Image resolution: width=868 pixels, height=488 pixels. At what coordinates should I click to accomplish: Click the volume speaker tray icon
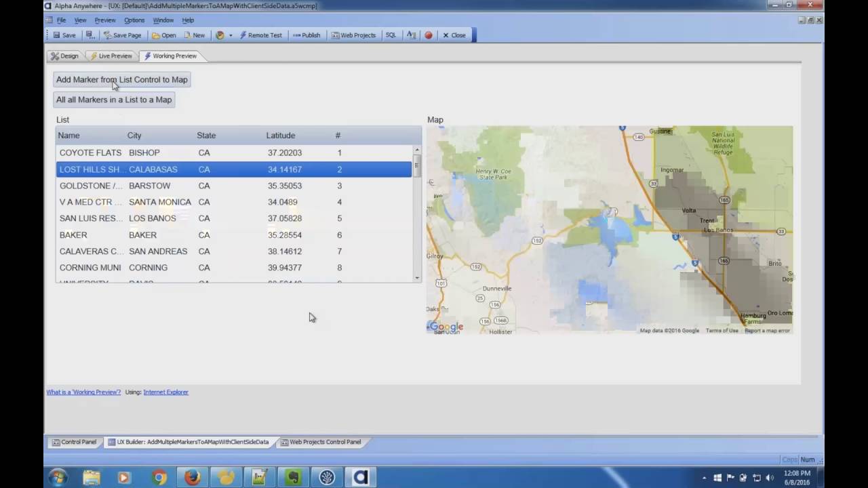[x=770, y=478]
